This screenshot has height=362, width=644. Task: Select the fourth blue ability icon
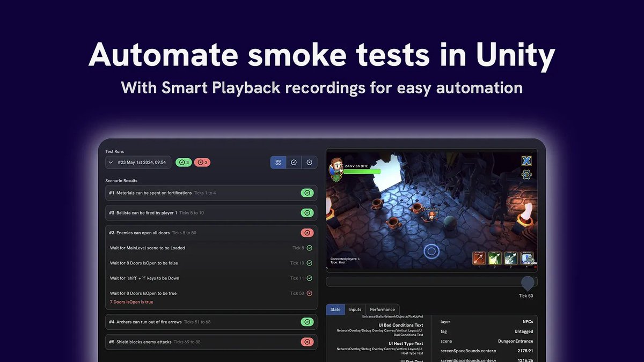(527, 258)
